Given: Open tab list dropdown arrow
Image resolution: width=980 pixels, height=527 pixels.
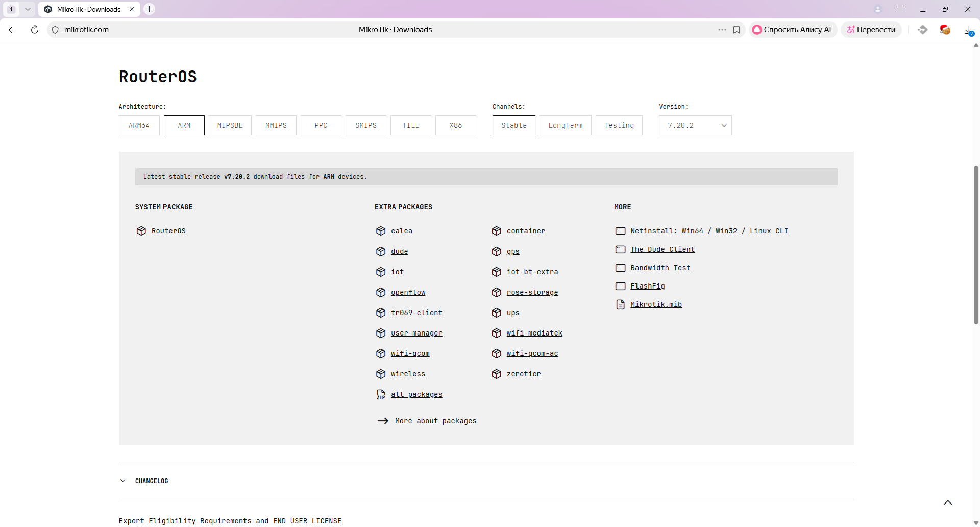Looking at the screenshot, I should 28,9.
